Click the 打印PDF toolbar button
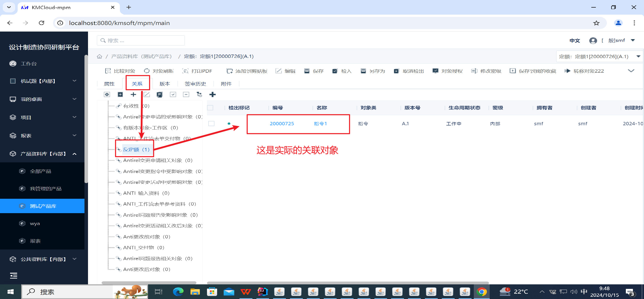Screen dimensions: 644x299 [197, 71]
